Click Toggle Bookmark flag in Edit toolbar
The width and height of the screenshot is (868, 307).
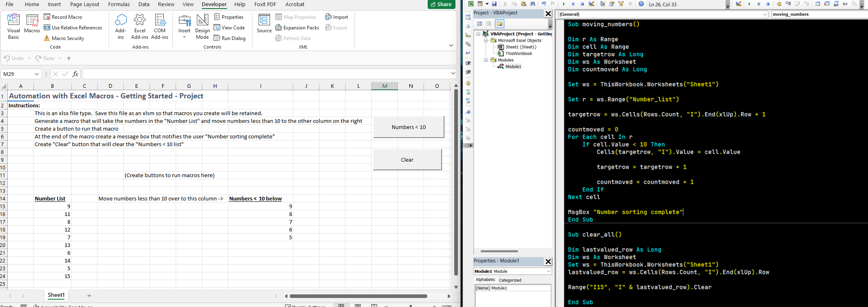pyautogui.click(x=468, y=112)
